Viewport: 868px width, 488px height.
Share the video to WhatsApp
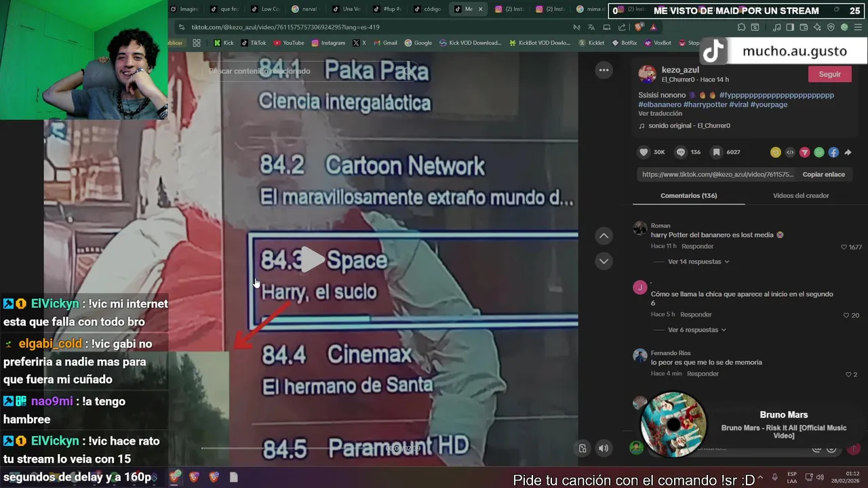819,152
